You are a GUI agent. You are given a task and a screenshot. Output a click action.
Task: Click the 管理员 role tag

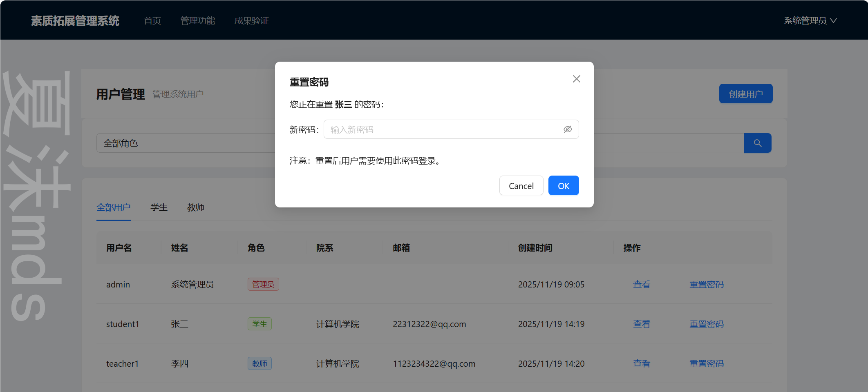pos(263,284)
